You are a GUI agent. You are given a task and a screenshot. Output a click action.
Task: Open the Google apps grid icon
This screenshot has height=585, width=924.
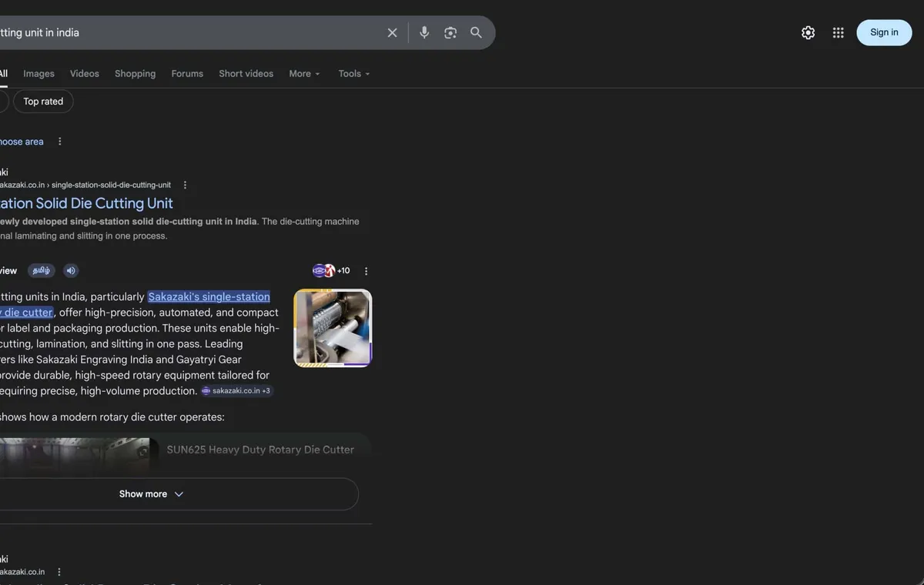839,32
